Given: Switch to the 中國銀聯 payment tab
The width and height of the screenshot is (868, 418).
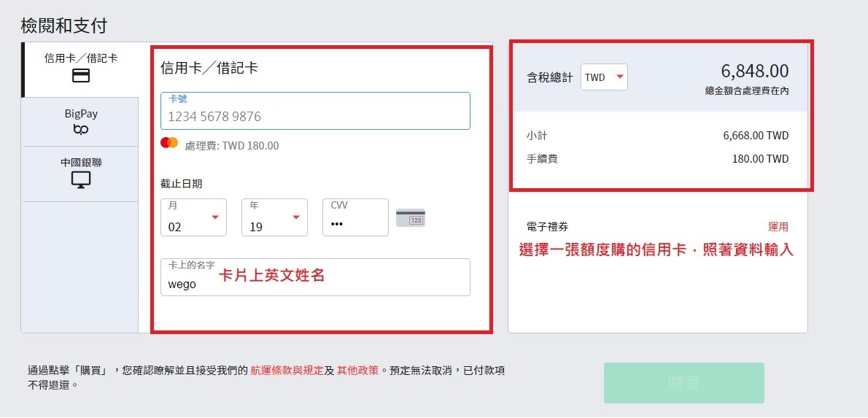Looking at the screenshot, I should [81, 163].
